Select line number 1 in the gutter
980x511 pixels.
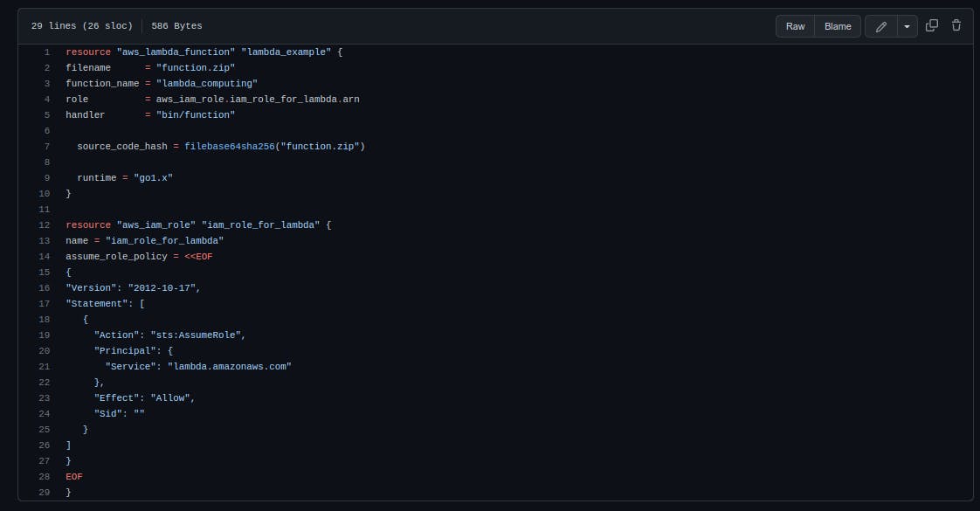47,52
